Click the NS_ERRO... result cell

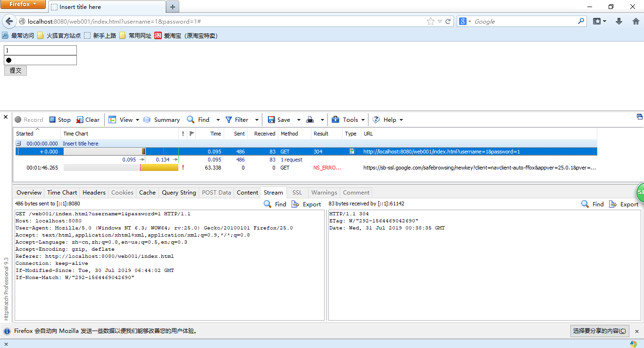point(327,168)
